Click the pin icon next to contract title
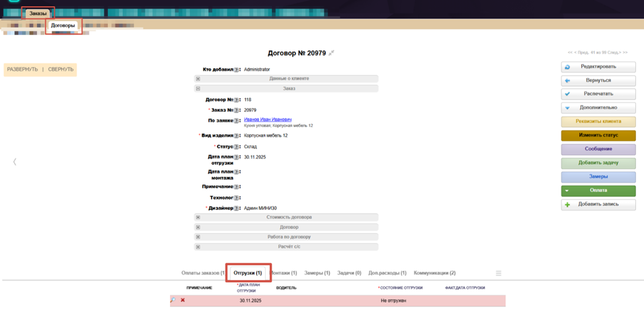This screenshot has width=644, height=315. [332, 53]
